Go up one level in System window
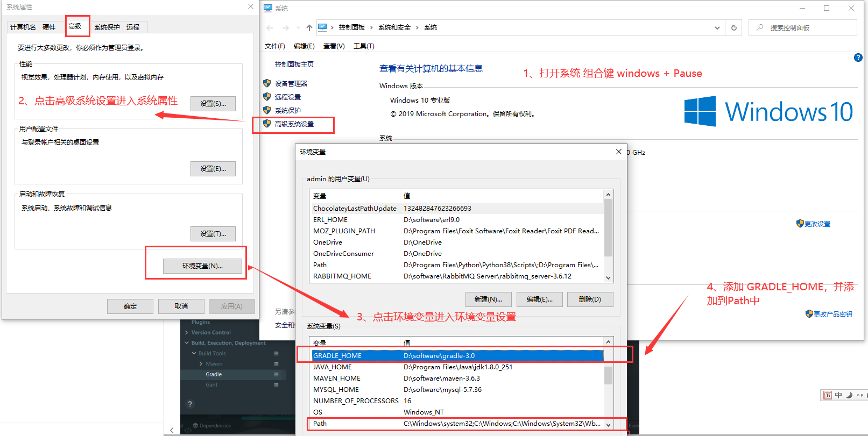 (309, 27)
